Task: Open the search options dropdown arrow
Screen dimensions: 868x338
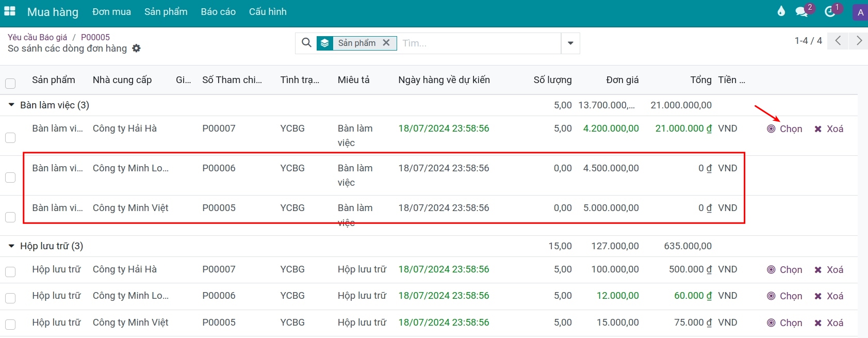Action: tap(570, 43)
